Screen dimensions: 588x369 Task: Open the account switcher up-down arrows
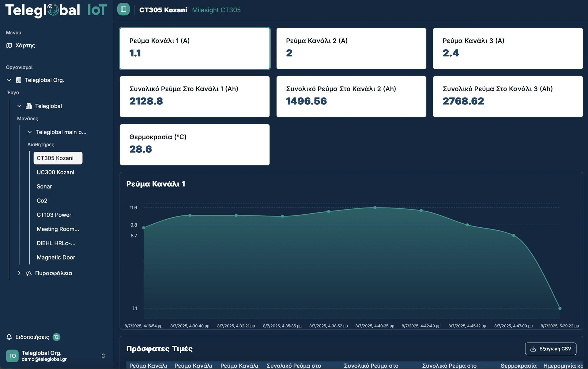coord(104,356)
